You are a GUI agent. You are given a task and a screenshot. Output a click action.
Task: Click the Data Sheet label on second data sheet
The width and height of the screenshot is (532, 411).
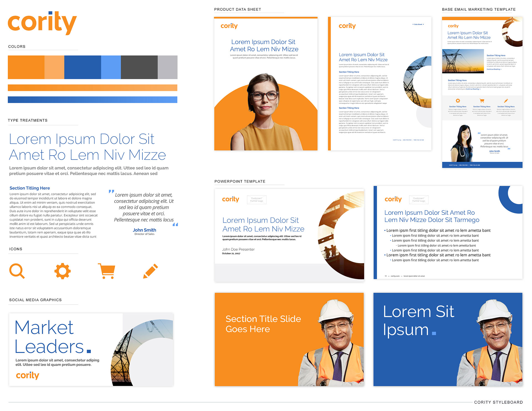(x=418, y=24)
